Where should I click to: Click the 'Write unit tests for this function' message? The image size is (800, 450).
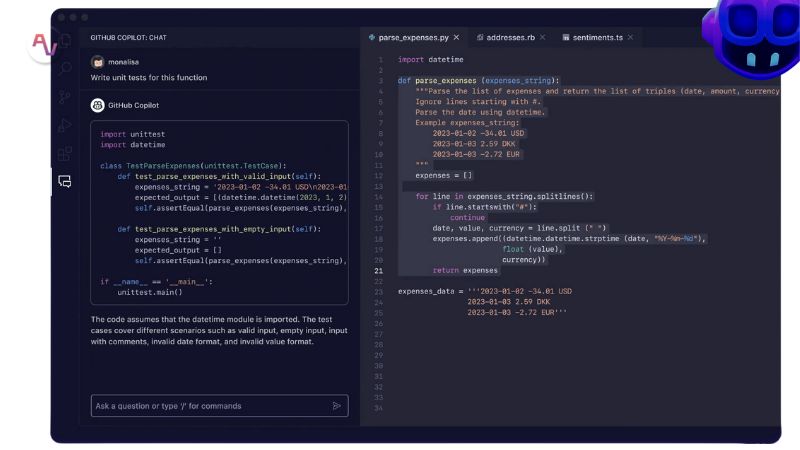tap(149, 78)
